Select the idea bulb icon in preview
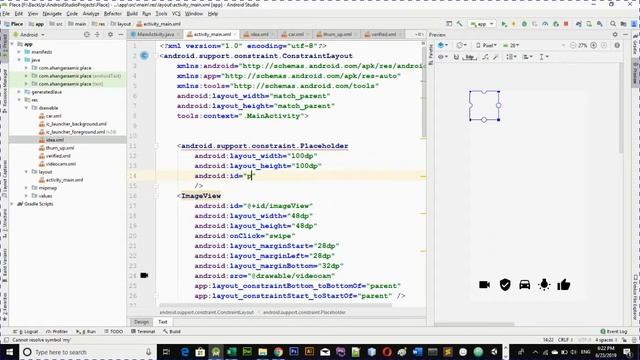Screen dimensions: 640x360 click(x=544, y=284)
